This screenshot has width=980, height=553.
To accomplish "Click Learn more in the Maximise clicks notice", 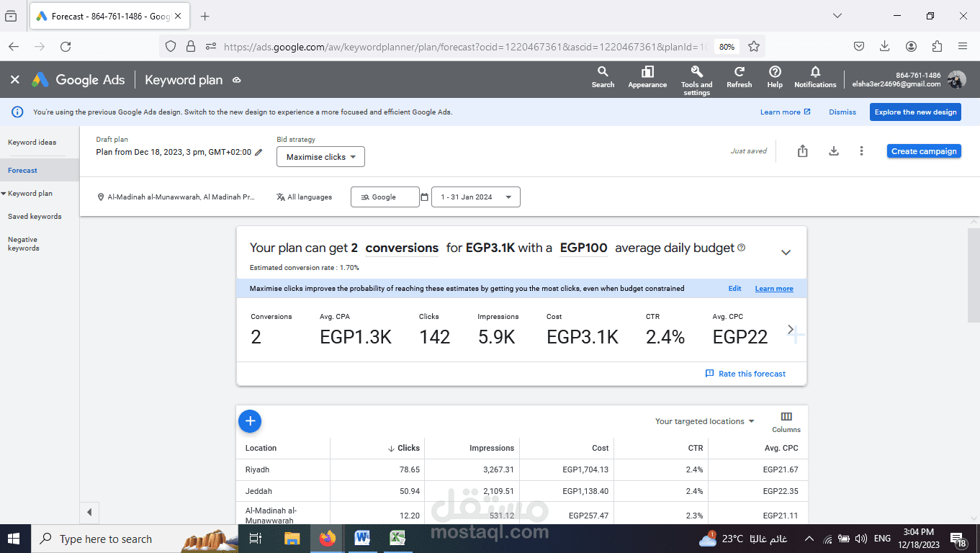I will coord(774,289).
